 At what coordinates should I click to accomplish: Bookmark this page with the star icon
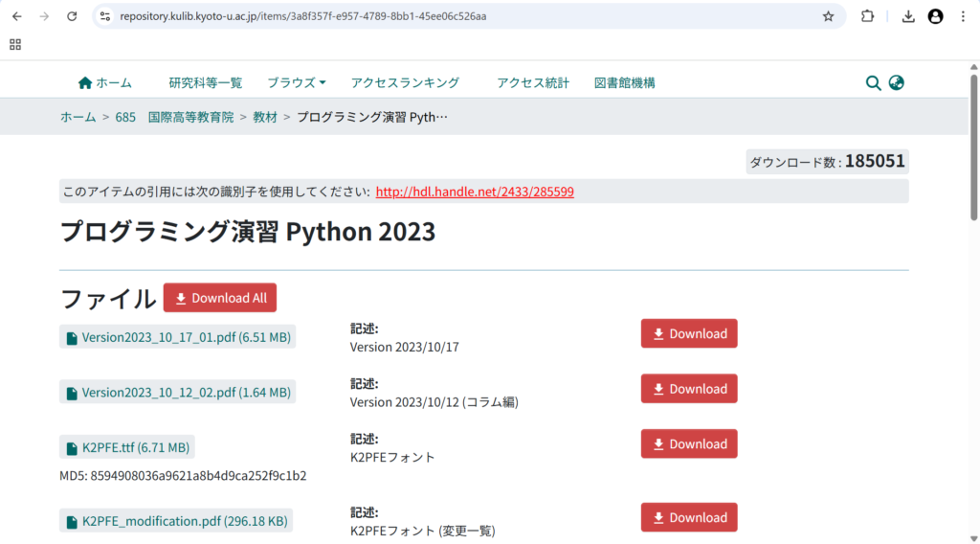click(828, 16)
